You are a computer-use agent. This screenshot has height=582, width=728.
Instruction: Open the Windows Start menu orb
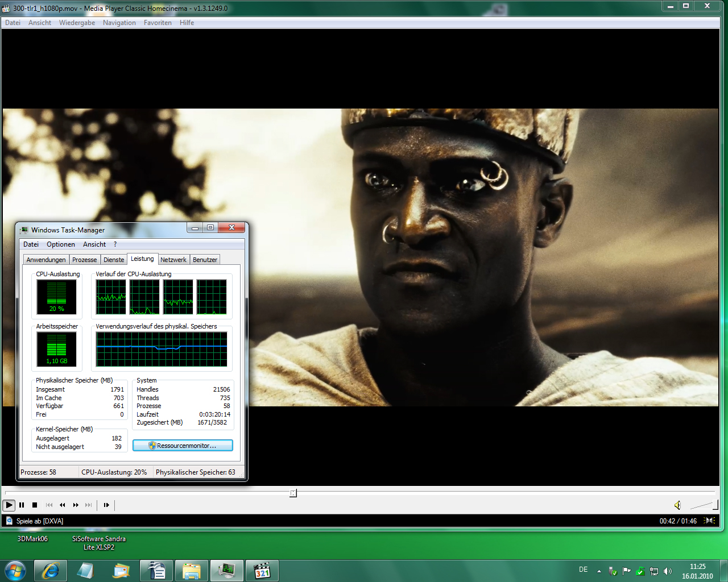pyautogui.click(x=15, y=571)
